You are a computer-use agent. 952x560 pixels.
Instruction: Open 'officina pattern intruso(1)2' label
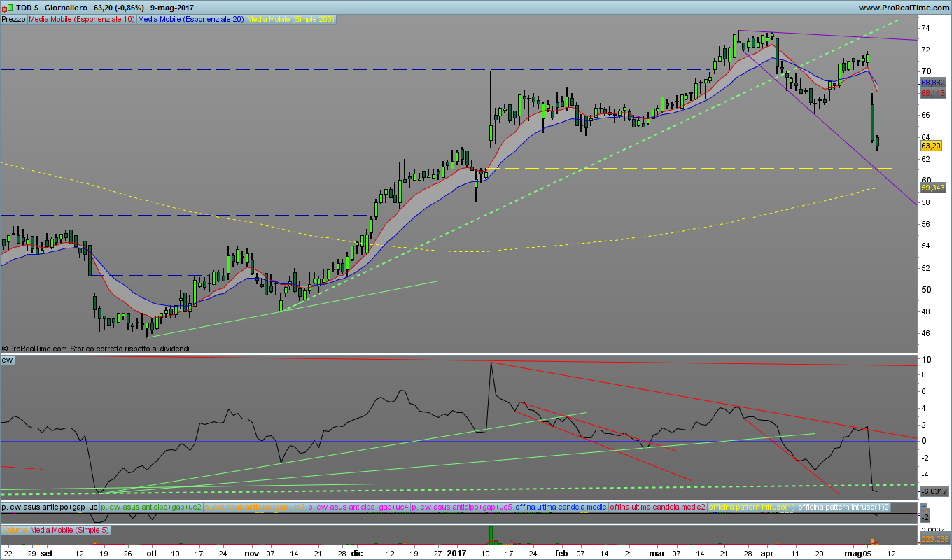(x=843, y=506)
